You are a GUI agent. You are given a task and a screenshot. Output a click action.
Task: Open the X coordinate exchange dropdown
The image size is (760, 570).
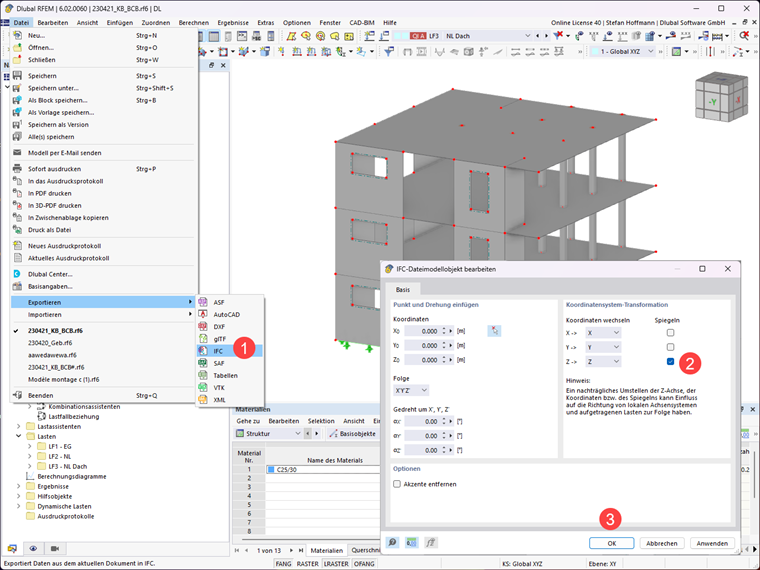[603, 332]
